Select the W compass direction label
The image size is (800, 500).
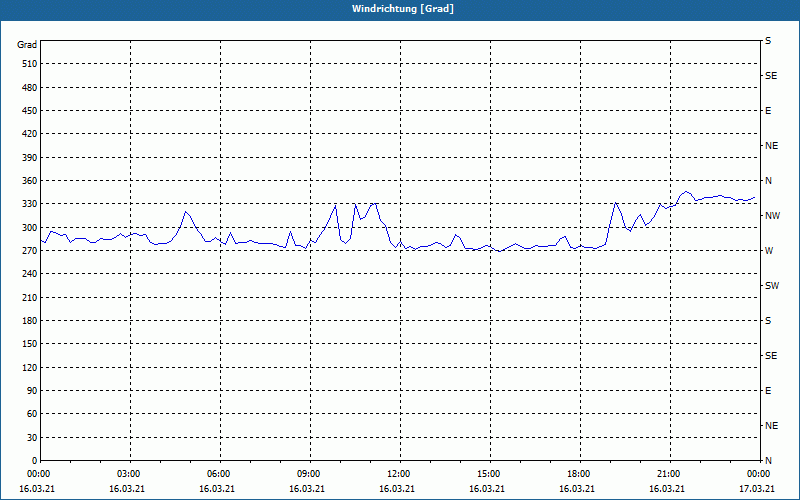769,251
